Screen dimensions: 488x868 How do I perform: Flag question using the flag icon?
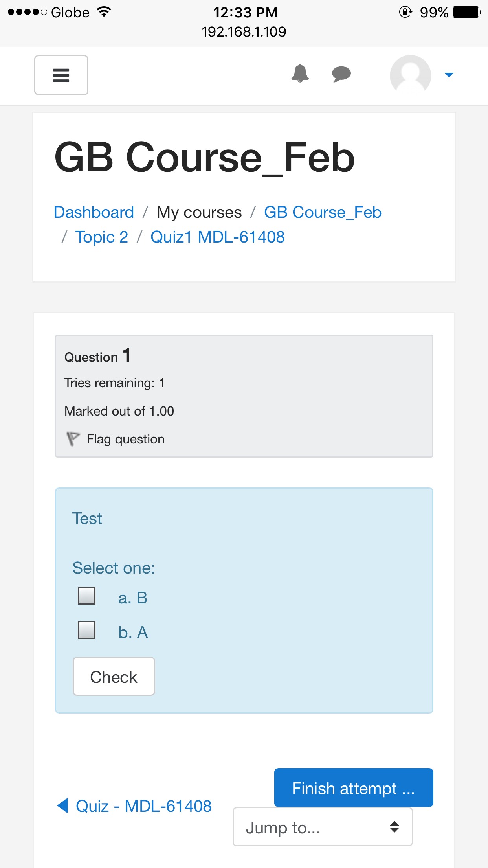[x=73, y=439]
